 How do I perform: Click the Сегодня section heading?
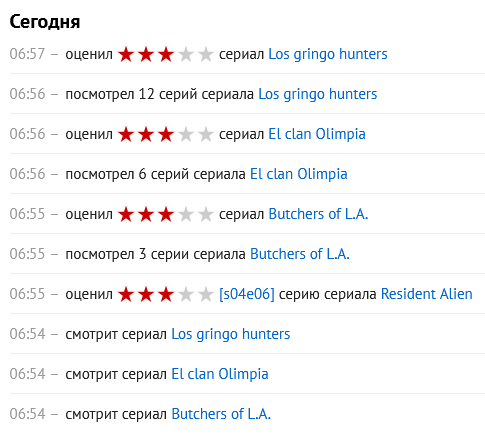pyautogui.click(x=45, y=22)
